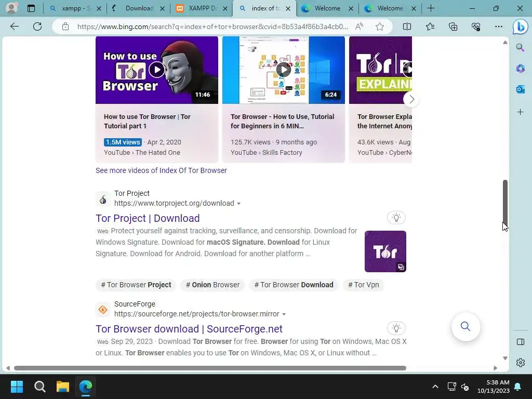
Task: Open Settings and more ellipsis menu
Action: (x=498, y=26)
